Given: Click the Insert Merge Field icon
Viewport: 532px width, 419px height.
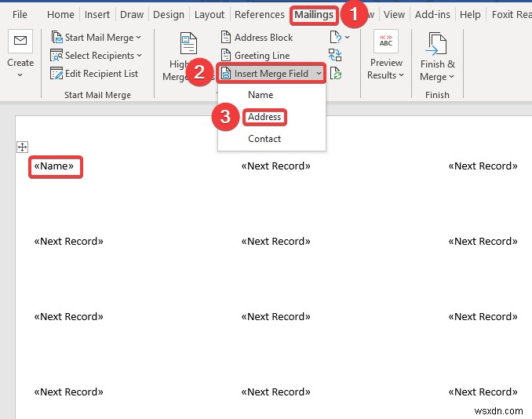Looking at the screenshot, I should (x=226, y=73).
